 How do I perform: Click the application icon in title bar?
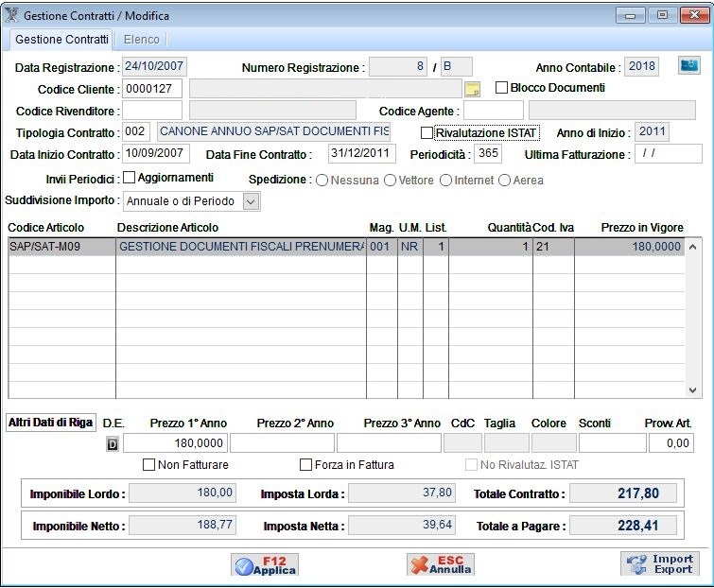coord(11,15)
